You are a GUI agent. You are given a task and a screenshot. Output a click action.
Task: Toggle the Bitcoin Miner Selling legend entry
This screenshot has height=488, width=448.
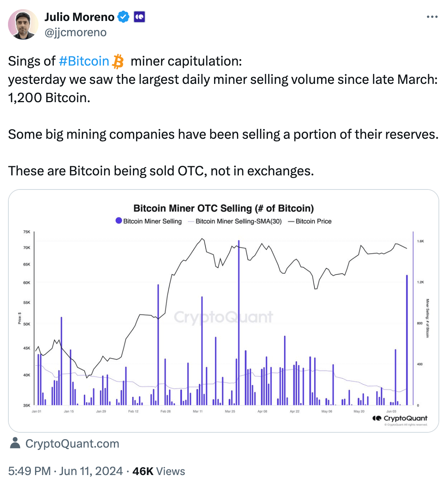tap(152, 221)
